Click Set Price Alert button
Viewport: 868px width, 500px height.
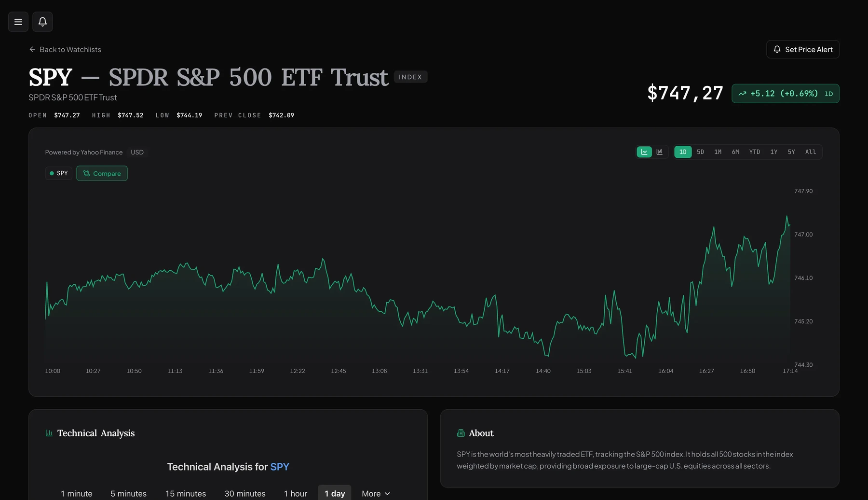pos(803,49)
